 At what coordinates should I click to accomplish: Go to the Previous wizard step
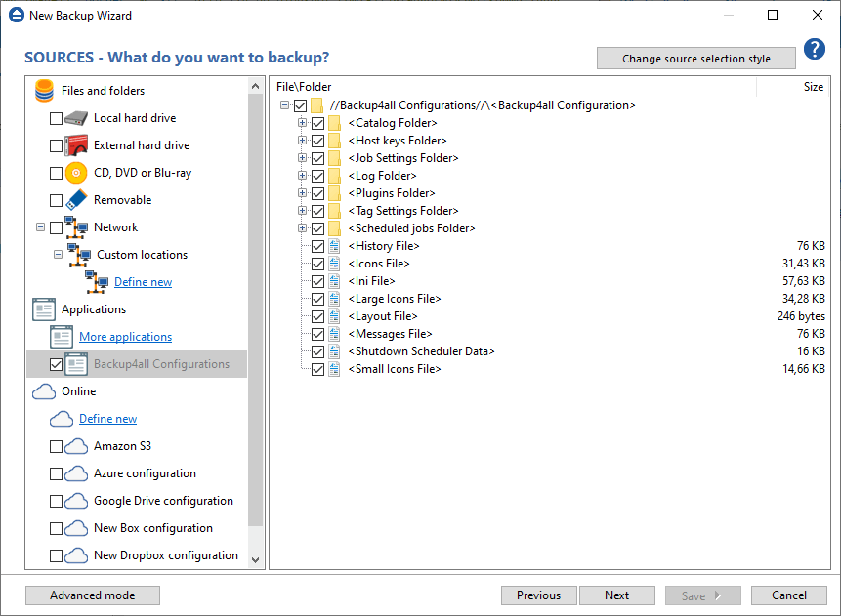click(x=539, y=595)
